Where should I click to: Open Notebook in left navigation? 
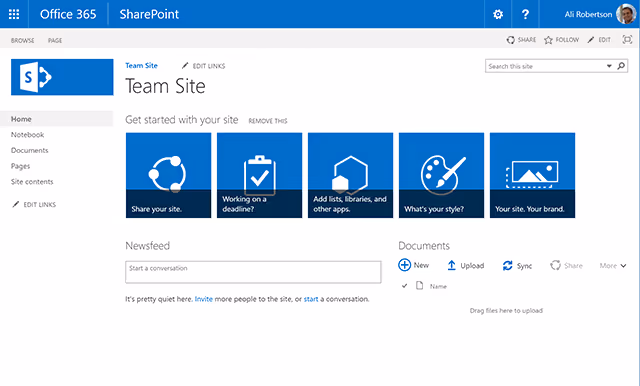pyautogui.click(x=27, y=135)
